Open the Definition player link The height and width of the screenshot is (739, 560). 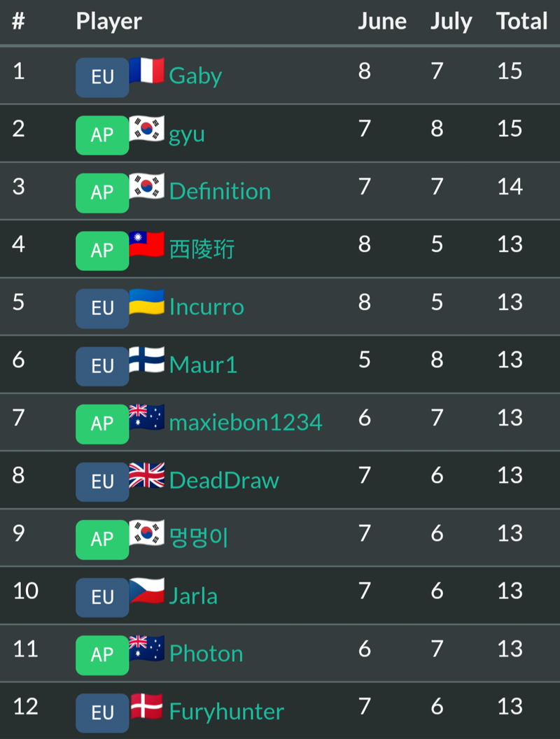coord(220,191)
